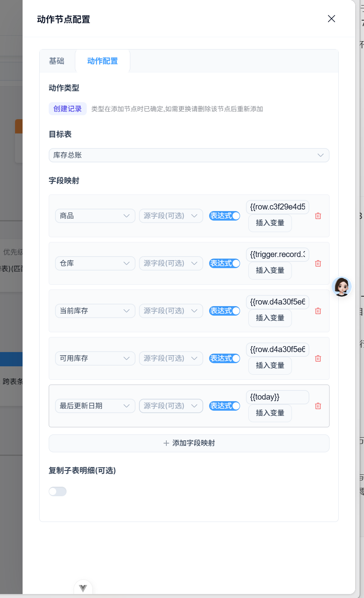The image size is (364, 598).
Task: Switch to the 动作配置 tab
Action: [x=103, y=61]
